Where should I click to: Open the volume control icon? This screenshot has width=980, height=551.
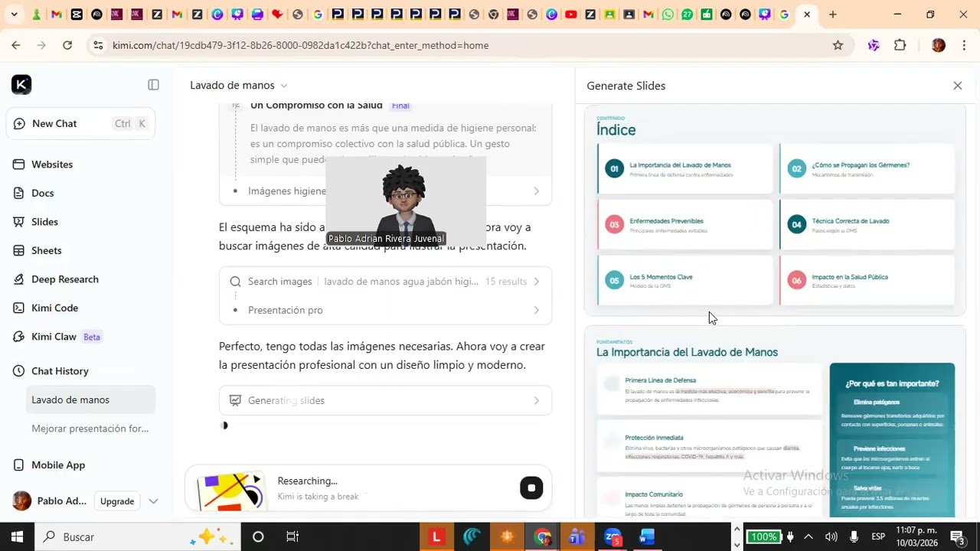(831, 536)
